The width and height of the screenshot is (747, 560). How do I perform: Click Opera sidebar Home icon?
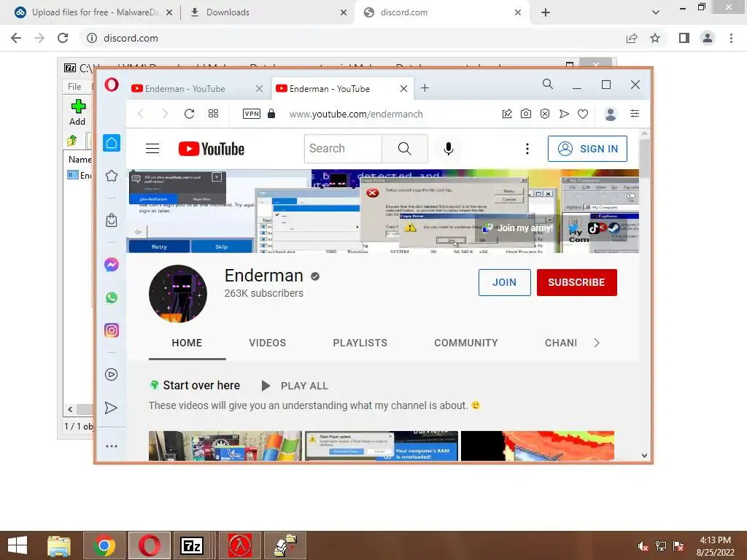click(x=112, y=143)
